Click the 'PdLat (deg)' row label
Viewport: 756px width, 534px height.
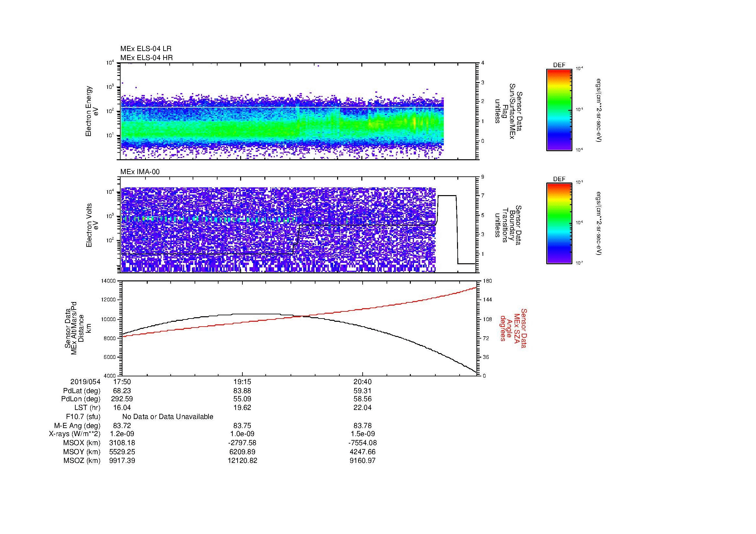coord(82,391)
